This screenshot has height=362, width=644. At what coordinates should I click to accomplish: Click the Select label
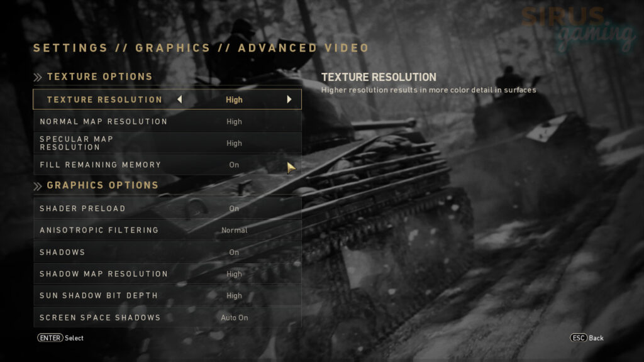tap(74, 338)
